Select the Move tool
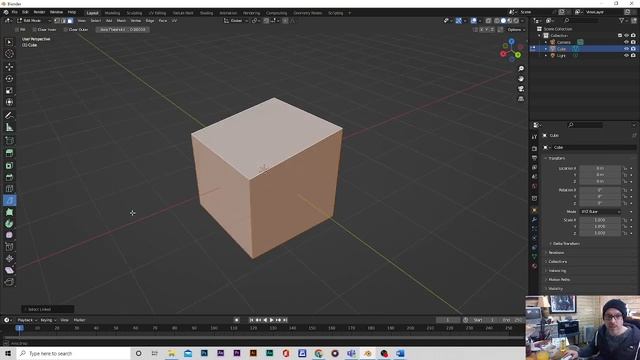Viewport: 640px width, 360px height. tap(9, 67)
